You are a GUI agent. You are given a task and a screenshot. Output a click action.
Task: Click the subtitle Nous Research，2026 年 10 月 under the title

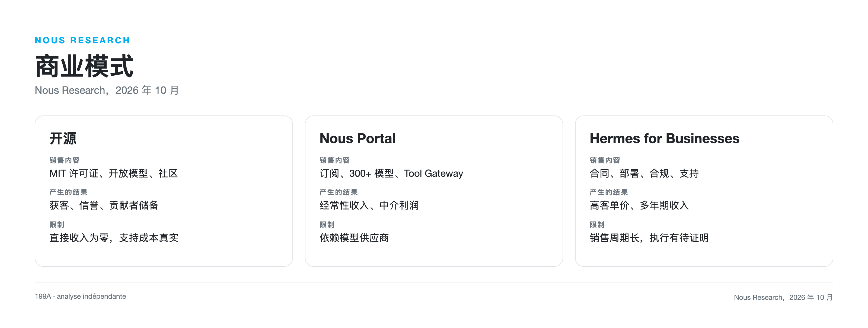[107, 90]
